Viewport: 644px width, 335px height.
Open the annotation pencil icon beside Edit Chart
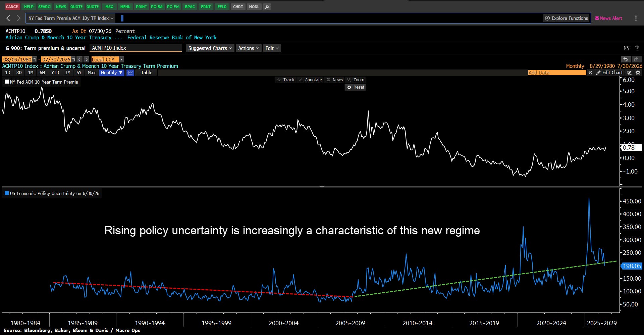(629, 73)
